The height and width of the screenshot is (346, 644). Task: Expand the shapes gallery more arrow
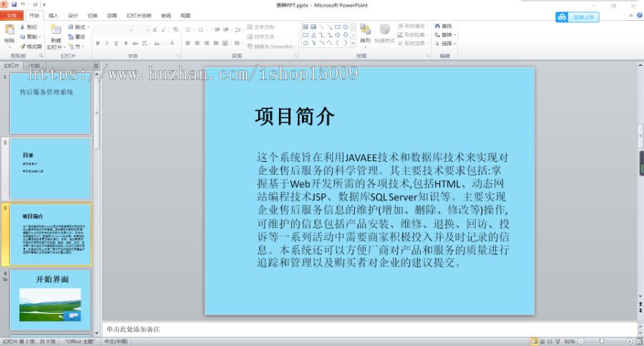(x=353, y=43)
